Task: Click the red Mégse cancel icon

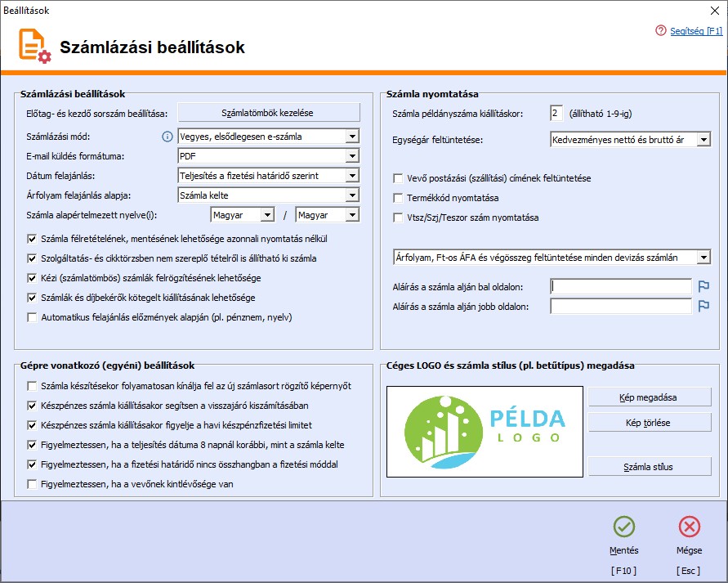Action: (690, 526)
